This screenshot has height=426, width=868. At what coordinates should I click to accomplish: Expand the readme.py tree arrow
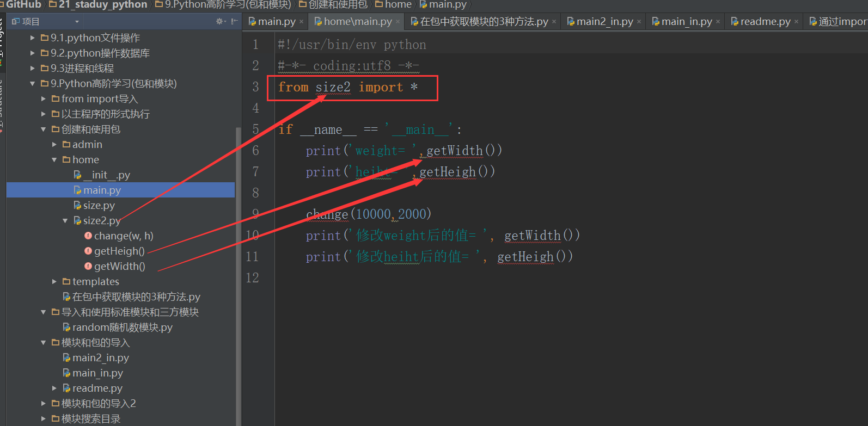click(x=54, y=388)
